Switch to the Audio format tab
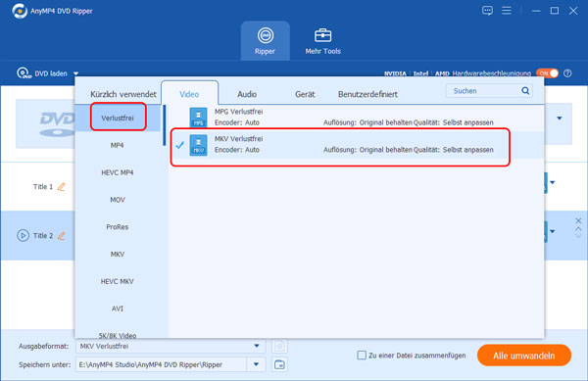The image size is (588, 381). click(x=247, y=94)
